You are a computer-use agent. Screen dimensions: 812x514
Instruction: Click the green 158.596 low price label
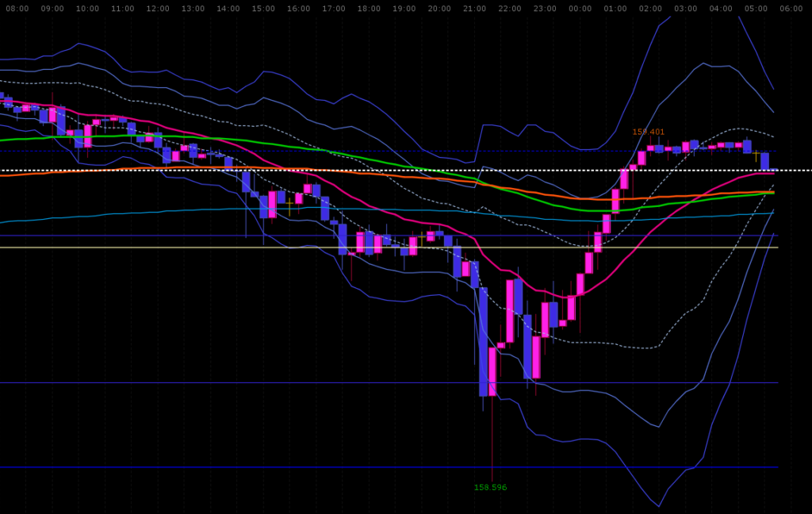490,488
